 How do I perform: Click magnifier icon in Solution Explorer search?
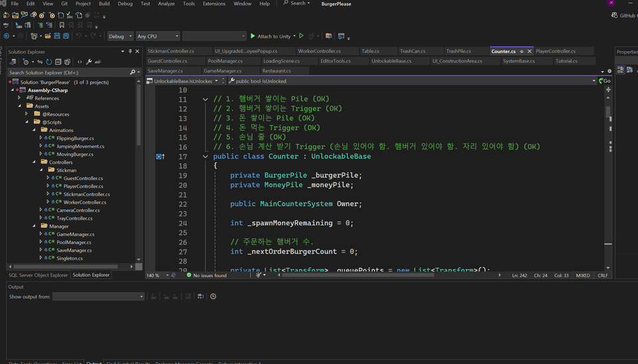pos(133,72)
